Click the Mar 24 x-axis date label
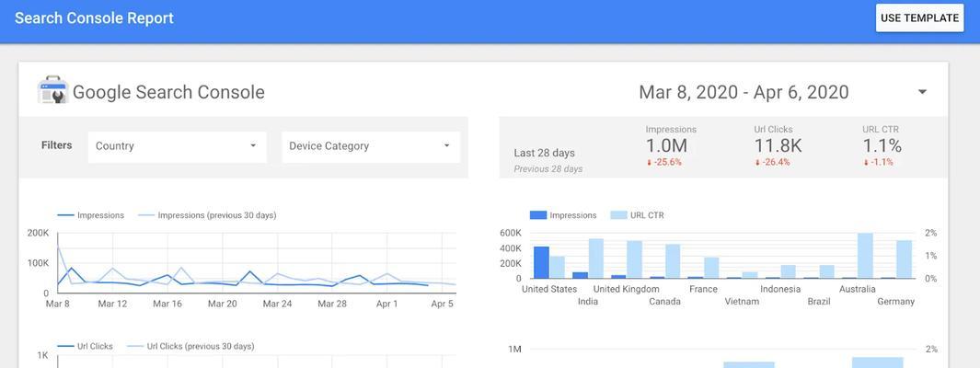This screenshot has width=980, height=368. pos(278,305)
